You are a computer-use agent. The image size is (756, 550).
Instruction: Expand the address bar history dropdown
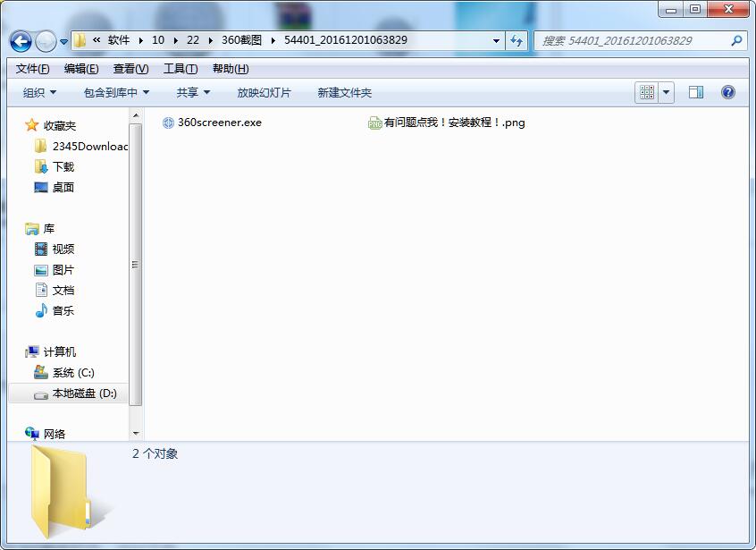point(497,40)
